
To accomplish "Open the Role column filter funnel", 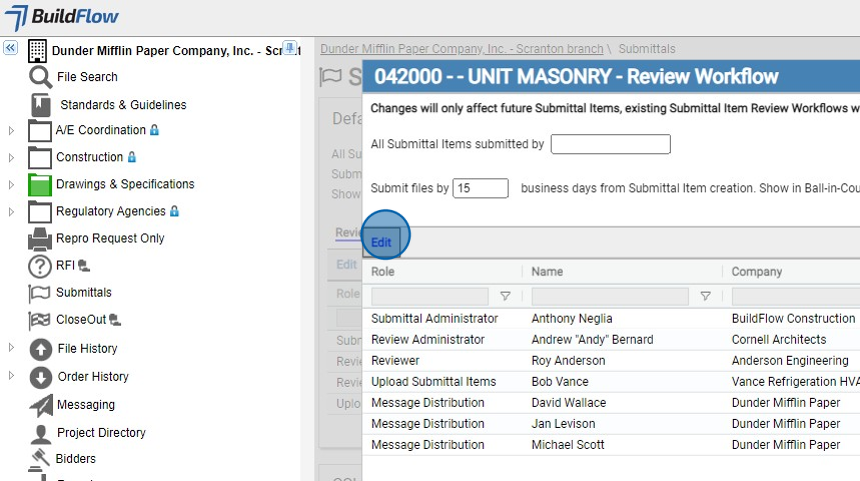I will tap(505, 296).
